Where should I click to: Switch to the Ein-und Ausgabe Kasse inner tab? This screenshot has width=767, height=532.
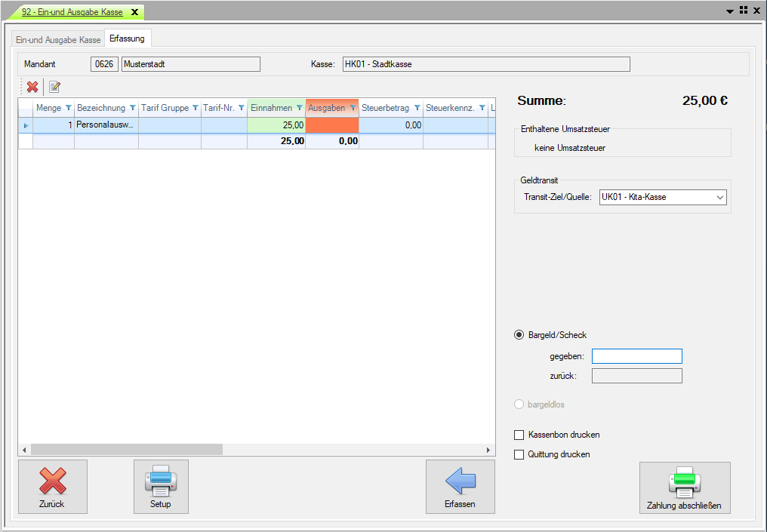point(58,39)
